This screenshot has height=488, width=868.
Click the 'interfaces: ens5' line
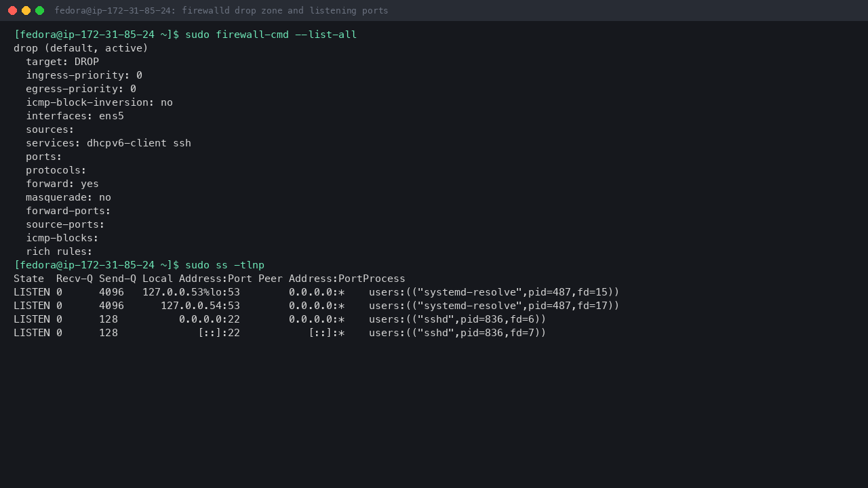pos(75,116)
